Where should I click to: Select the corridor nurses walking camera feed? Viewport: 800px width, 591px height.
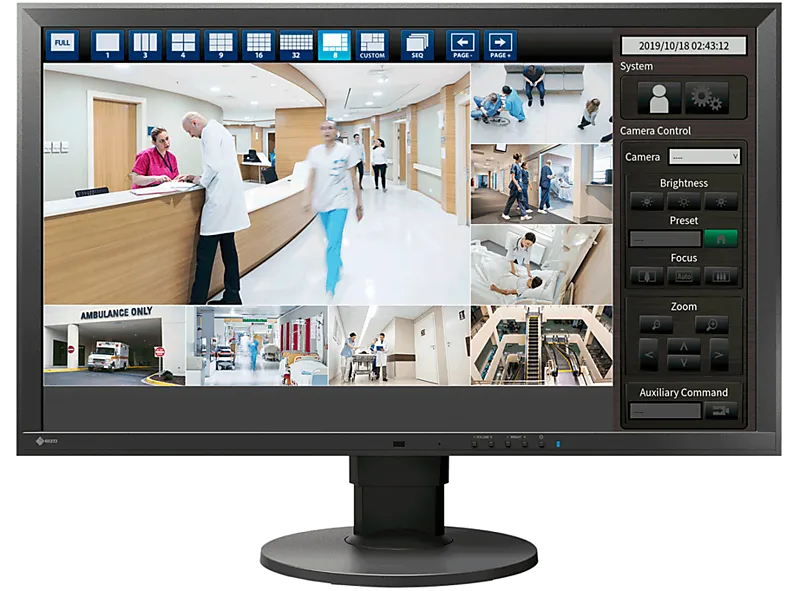tap(541, 184)
